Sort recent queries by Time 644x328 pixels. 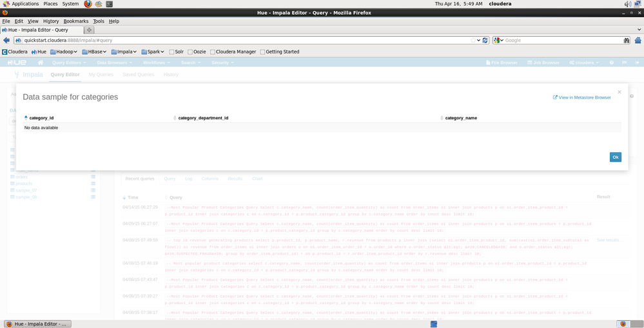click(x=131, y=197)
